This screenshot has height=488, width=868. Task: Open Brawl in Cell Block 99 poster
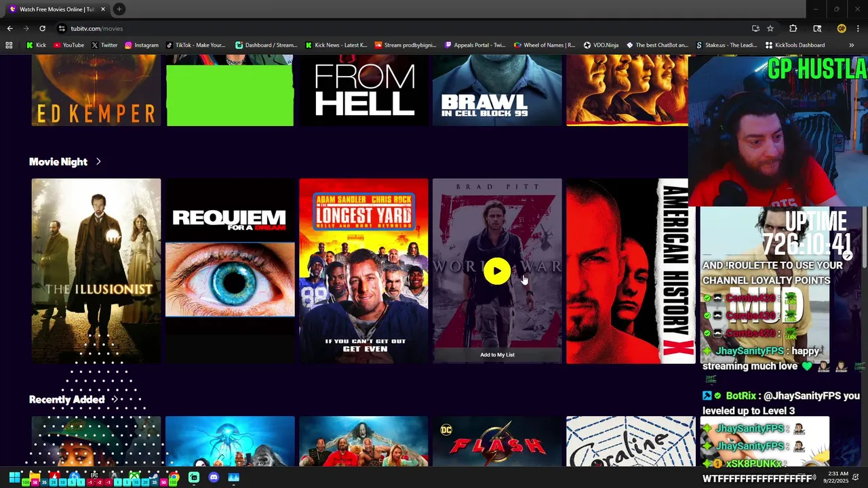[x=497, y=91]
